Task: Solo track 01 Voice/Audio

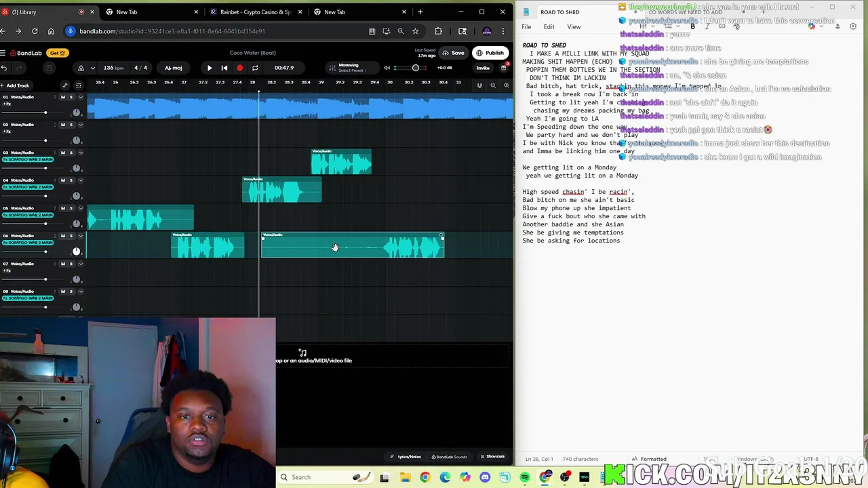Action: (71, 97)
